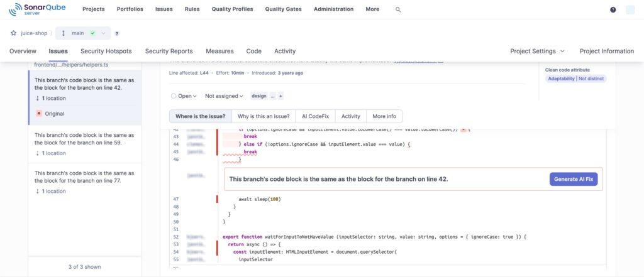This screenshot has width=644, height=277.
Task: Favorite the juice-shop project with the star
Action: click(x=13, y=33)
